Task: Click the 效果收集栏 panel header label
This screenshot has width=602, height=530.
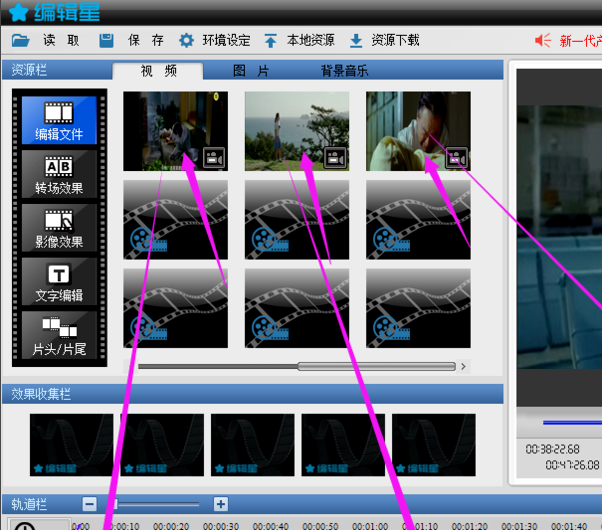Action: [x=41, y=394]
